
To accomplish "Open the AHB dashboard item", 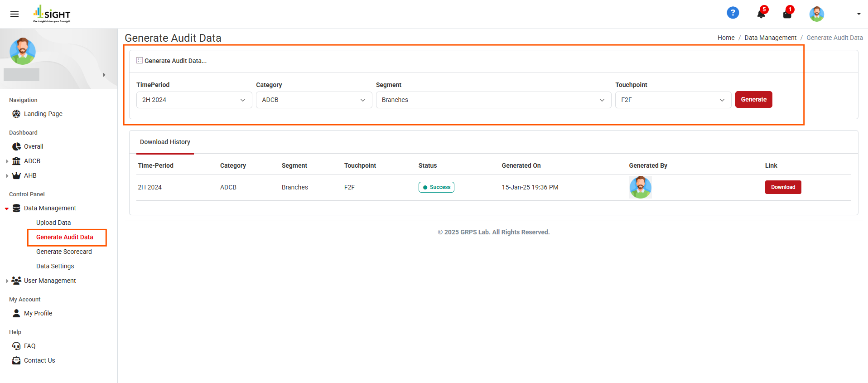I will pyautogui.click(x=30, y=175).
